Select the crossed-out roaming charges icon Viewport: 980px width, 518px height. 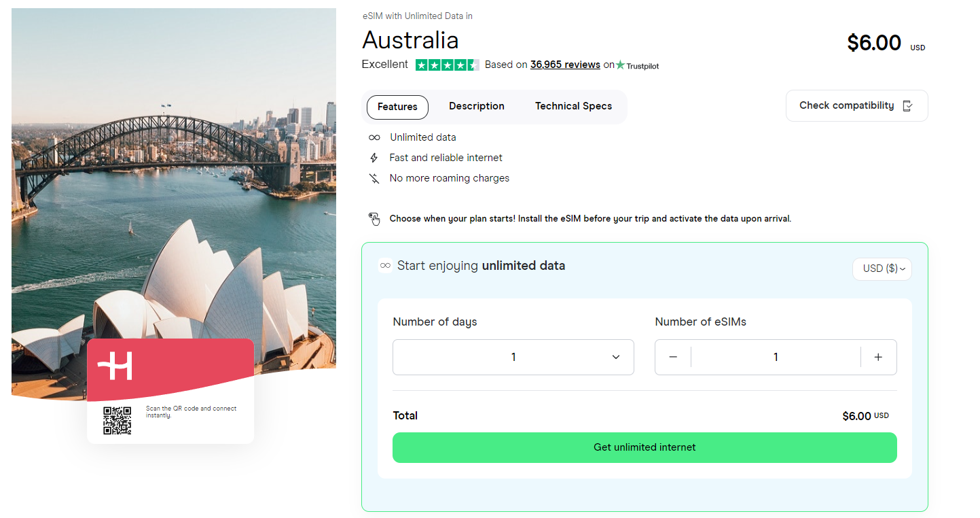(374, 178)
